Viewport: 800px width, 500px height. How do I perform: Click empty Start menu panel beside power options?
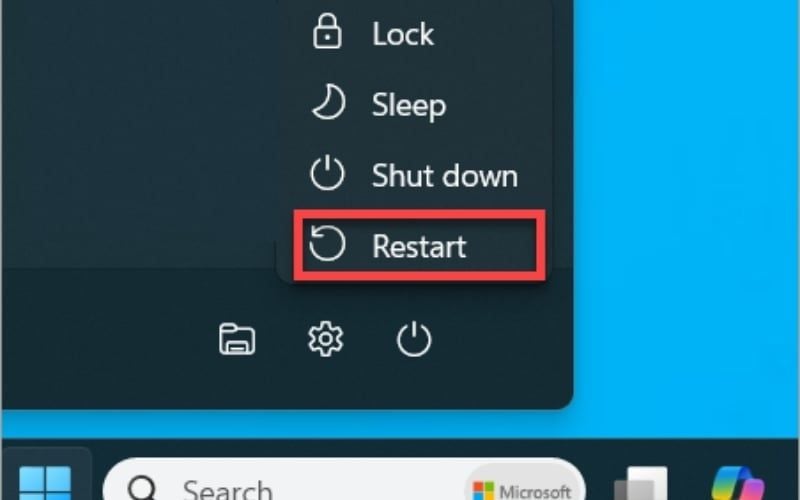point(140,133)
